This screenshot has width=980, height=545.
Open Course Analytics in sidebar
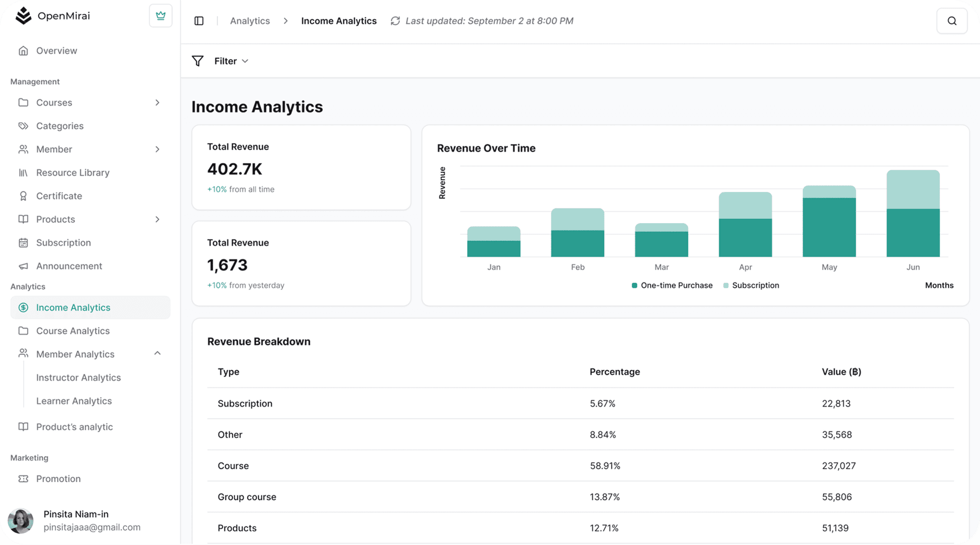pyautogui.click(x=73, y=331)
